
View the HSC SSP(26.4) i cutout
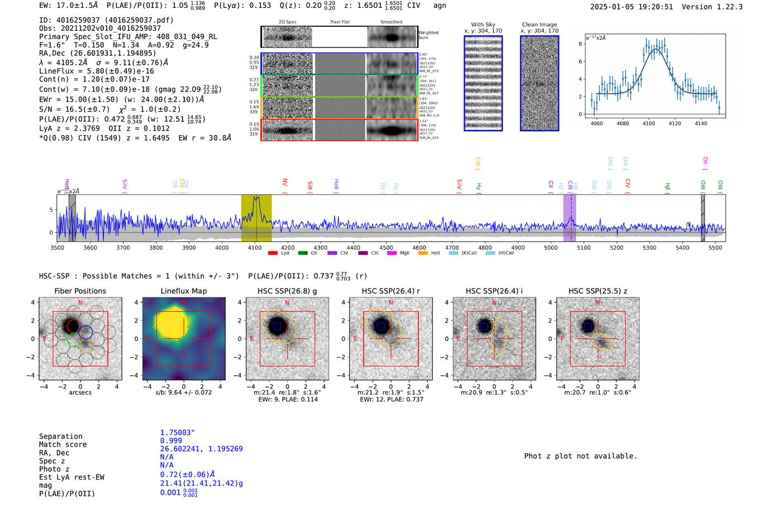pyautogui.click(x=494, y=339)
